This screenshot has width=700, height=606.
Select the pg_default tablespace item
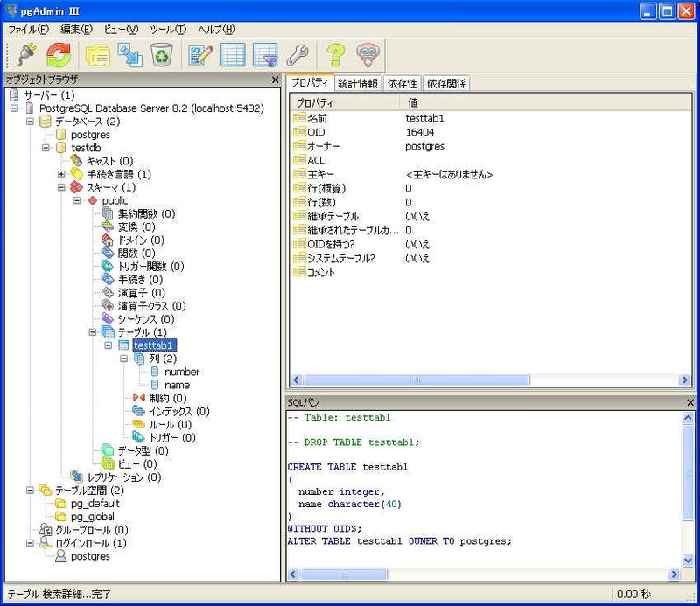pos(94,504)
